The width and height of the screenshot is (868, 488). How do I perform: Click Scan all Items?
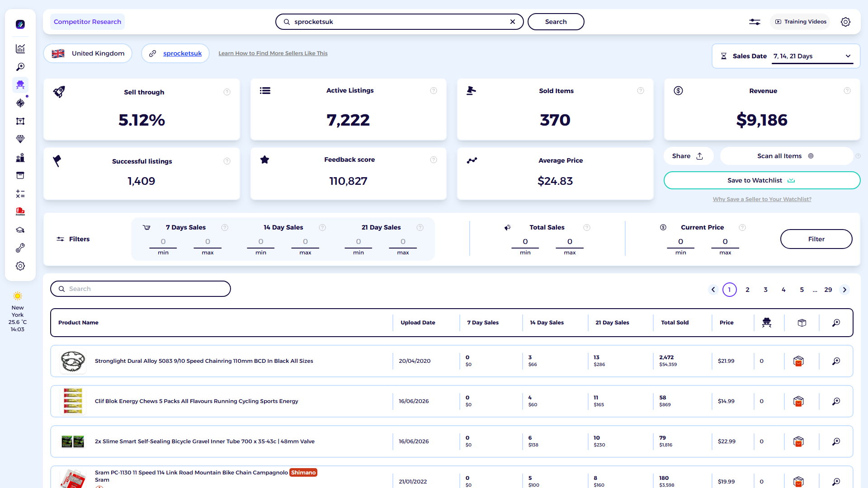click(x=786, y=156)
